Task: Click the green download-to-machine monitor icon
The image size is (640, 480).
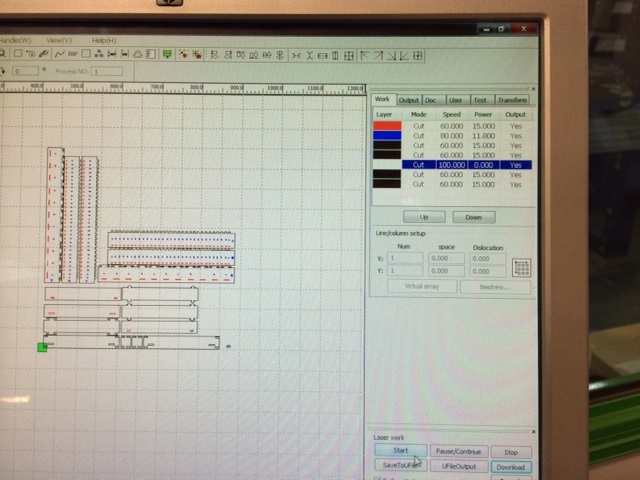Action: 167,54
